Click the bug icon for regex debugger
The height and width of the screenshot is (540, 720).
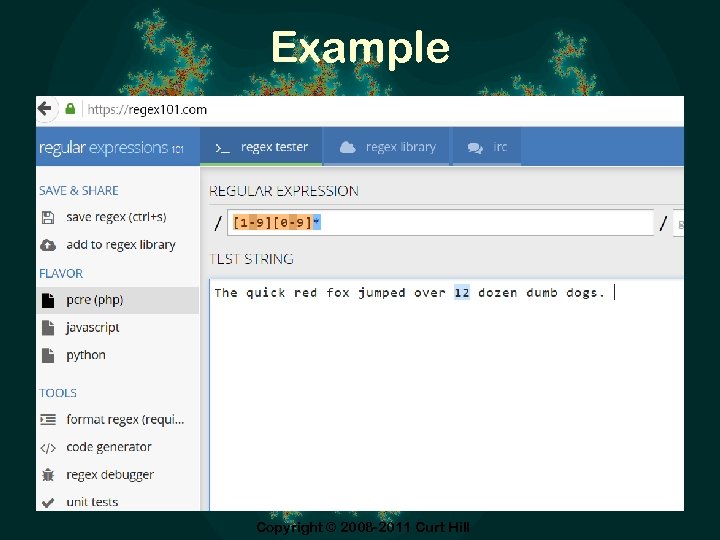pos(48,475)
